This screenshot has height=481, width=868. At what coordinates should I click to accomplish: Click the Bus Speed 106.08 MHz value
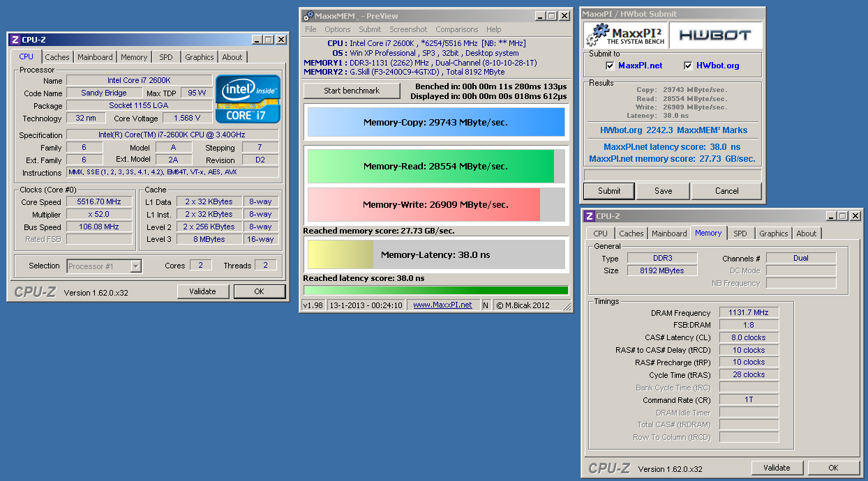click(x=98, y=227)
